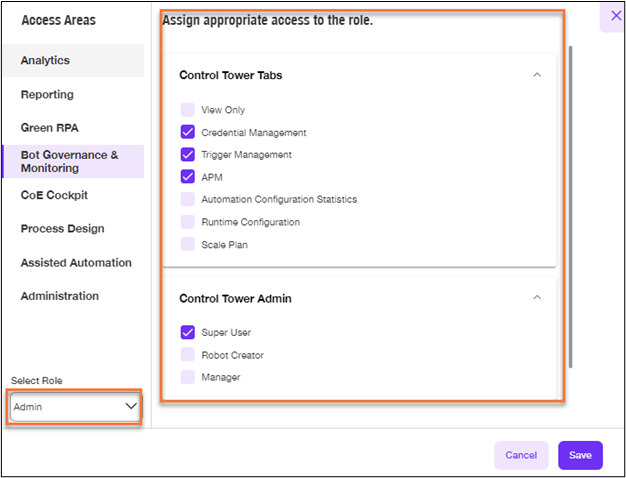Open the Select Role dropdown

(74, 407)
